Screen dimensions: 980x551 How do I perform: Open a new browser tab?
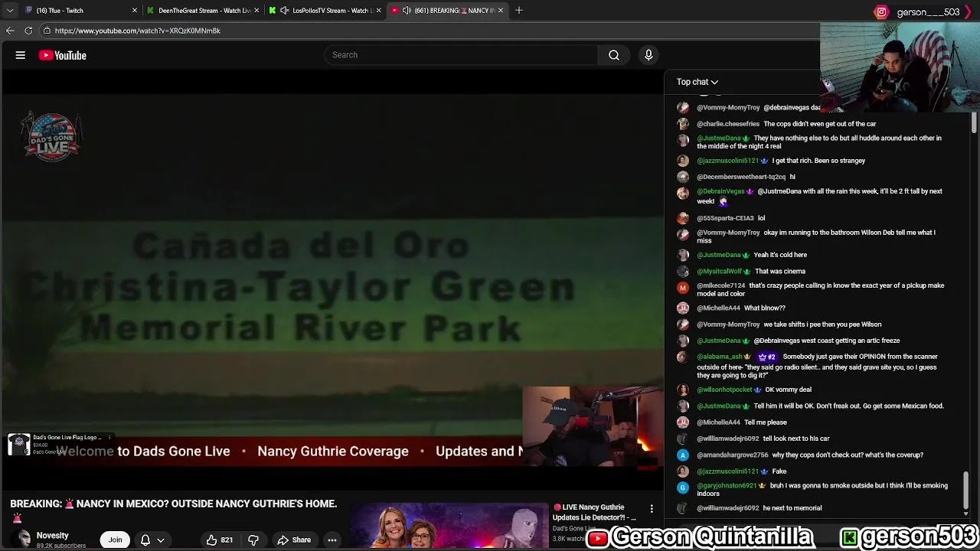tap(519, 10)
